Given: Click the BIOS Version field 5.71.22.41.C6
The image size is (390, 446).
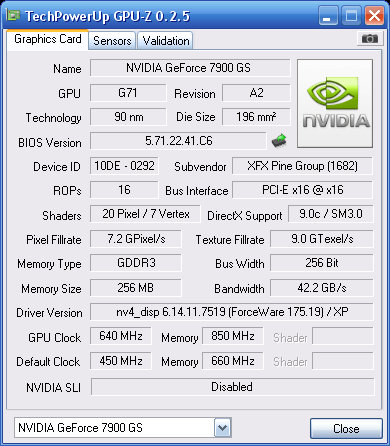Looking at the screenshot, I should click(178, 141).
